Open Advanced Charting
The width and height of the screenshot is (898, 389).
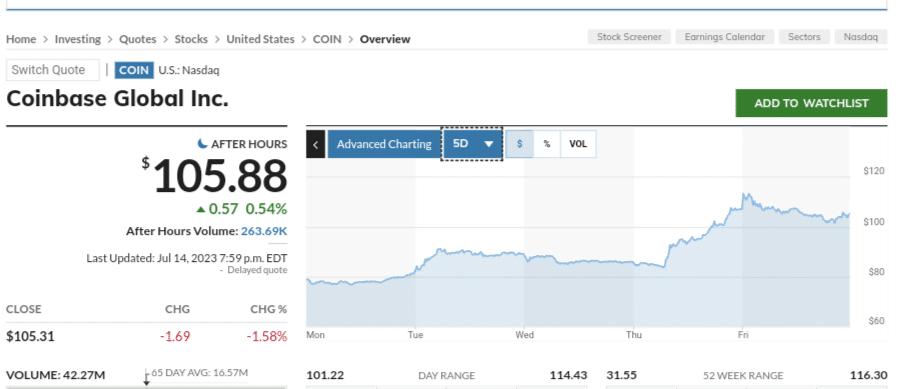coord(384,144)
